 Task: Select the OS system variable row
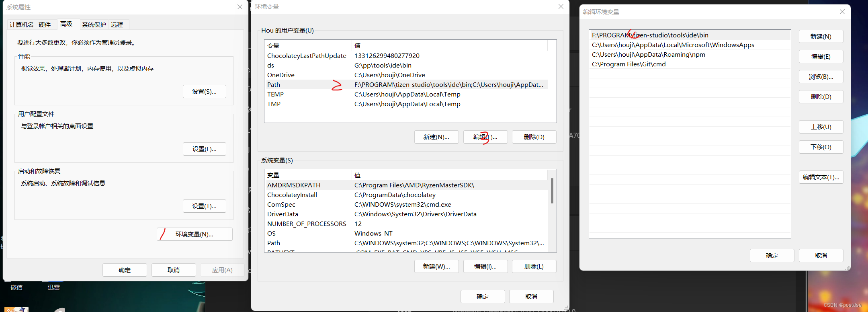coord(406,233)
